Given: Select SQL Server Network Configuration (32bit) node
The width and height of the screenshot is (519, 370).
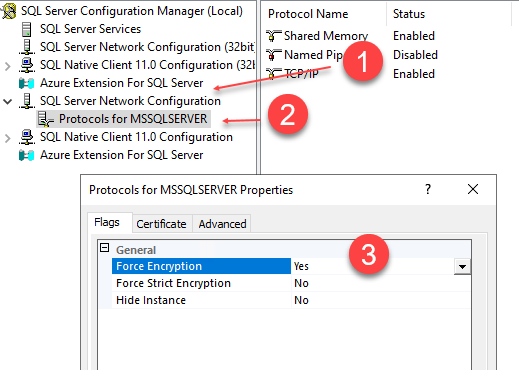Looking at the screenshot, I should [147, 47].
